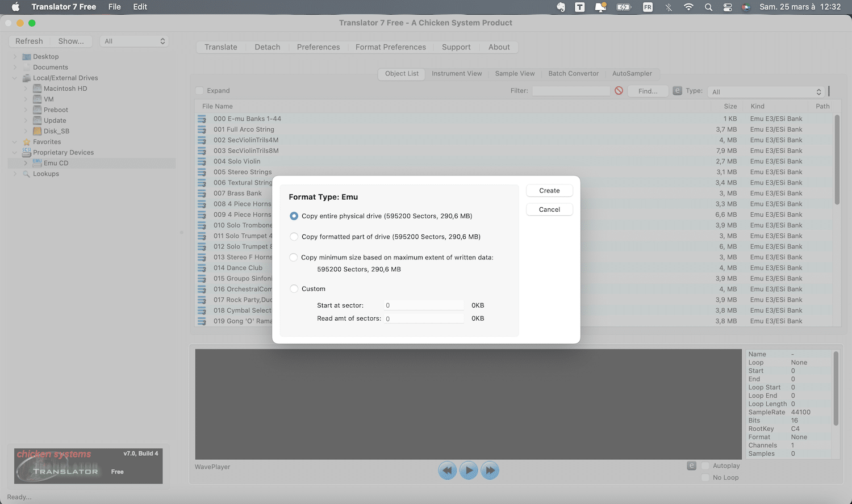Click the Start at sector input field
Viewport: 852px width, 504px height.
pyautogui.click(x=424, y=305)
